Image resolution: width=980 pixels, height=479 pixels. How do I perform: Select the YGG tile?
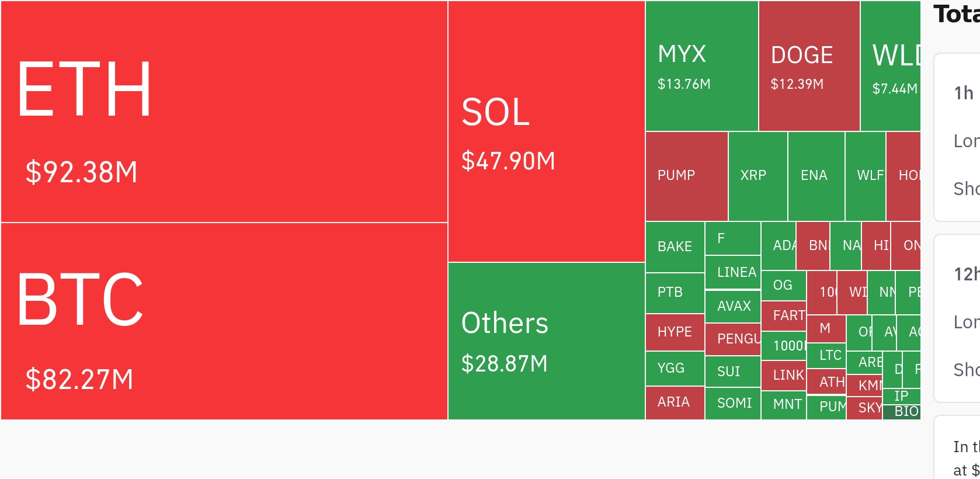(675, 368)
